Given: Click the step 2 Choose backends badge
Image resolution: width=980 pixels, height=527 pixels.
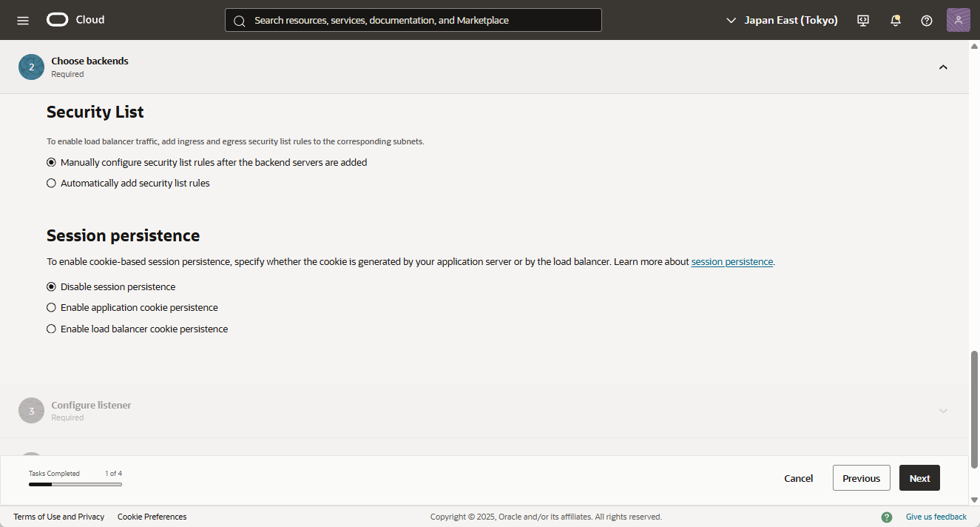Looking at the screenshot, I should [x=31, y=67].
